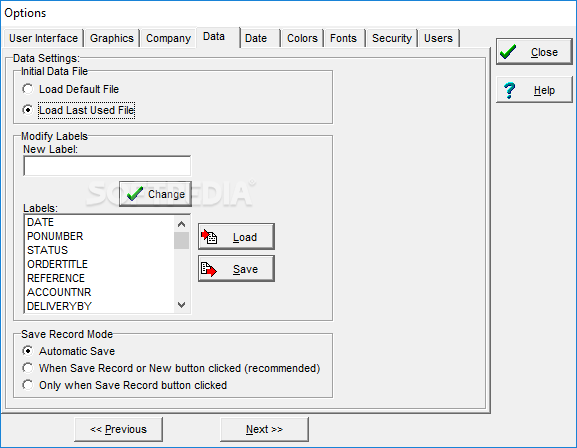577x448 pixels.
Task: Open the User Interface tab
Action: pyautogui.click(x=43, y=38)
